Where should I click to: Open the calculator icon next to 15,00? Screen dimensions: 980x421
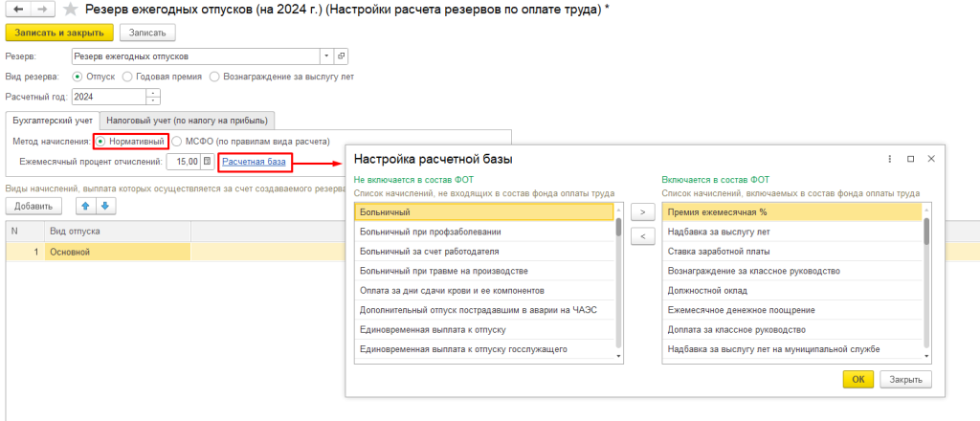[x=208, y=162]
